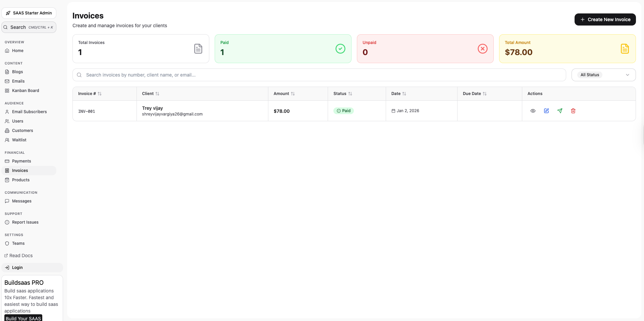Image resolution: width=644 pixels, height=321 pixels.
Task: Go to Users page
Action: tap(29, 121)
